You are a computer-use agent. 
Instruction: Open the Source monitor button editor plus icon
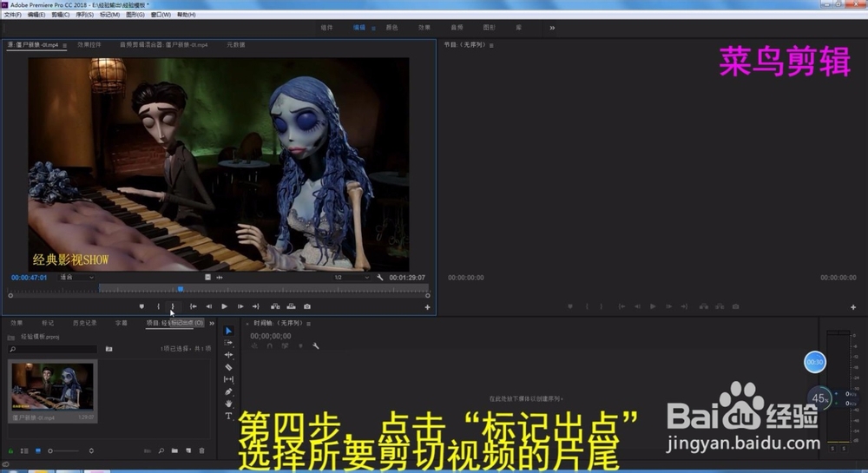pos(427,307)
